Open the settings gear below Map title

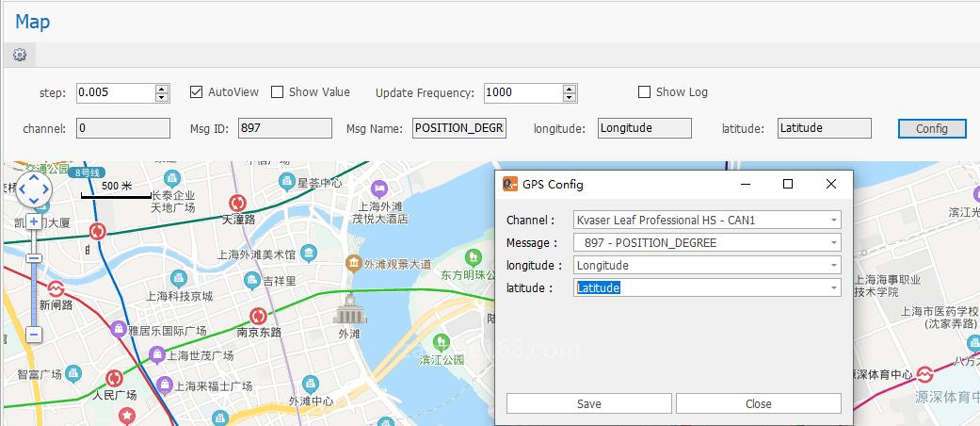click(19, 55)
